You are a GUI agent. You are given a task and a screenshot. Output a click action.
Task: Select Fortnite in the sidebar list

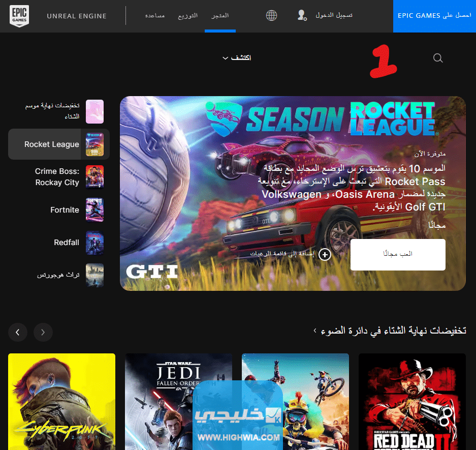58,209
